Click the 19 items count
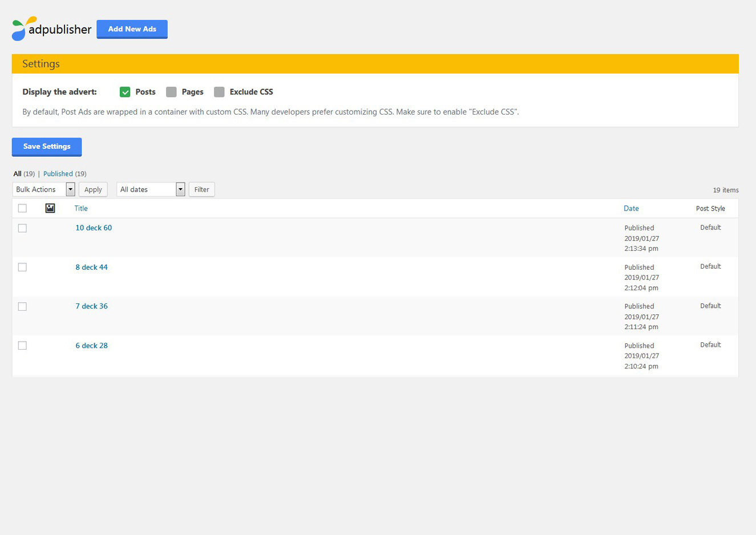This screenshot has width=756, height=535. pyautogui.click(x=726, y=190)
